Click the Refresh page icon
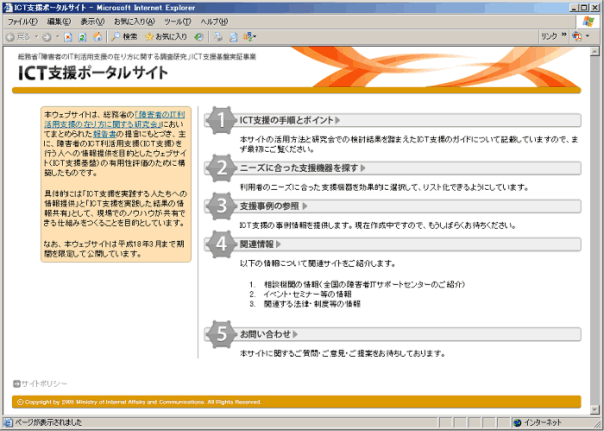 click(82, 37)
